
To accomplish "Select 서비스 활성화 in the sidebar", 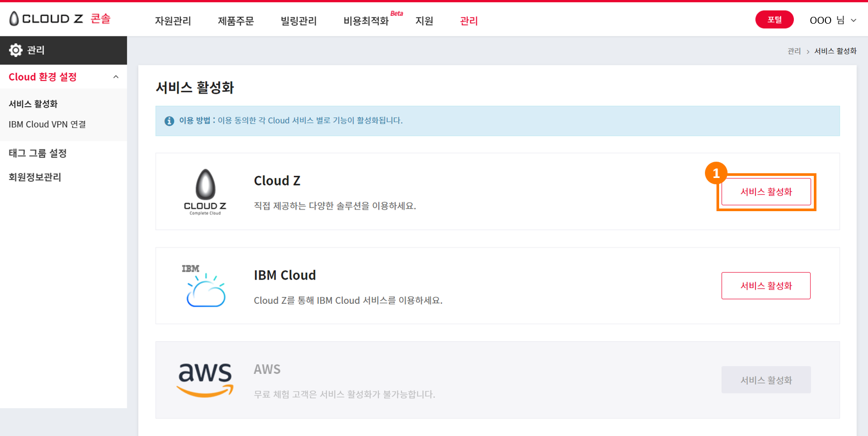I will coord(33,104).
